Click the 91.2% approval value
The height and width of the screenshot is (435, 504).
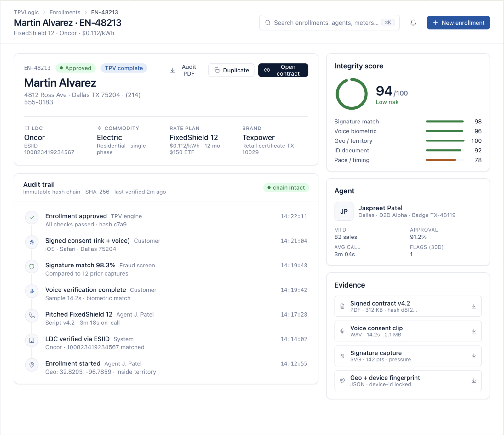point(418,237)
